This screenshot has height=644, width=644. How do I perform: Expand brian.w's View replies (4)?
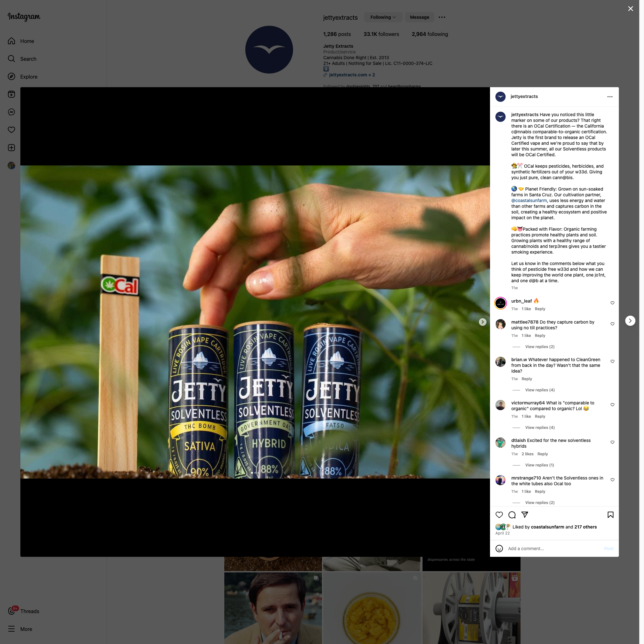click(540, 390)
